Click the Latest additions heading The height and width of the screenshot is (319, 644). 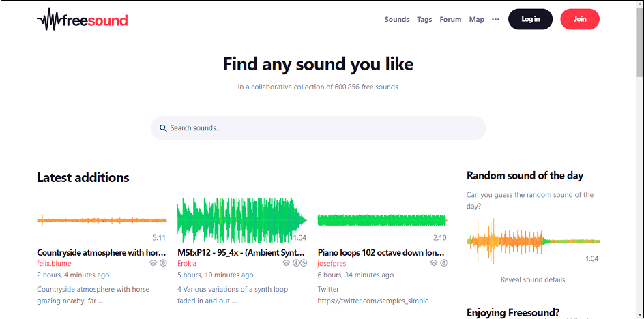tap(83, 177)
